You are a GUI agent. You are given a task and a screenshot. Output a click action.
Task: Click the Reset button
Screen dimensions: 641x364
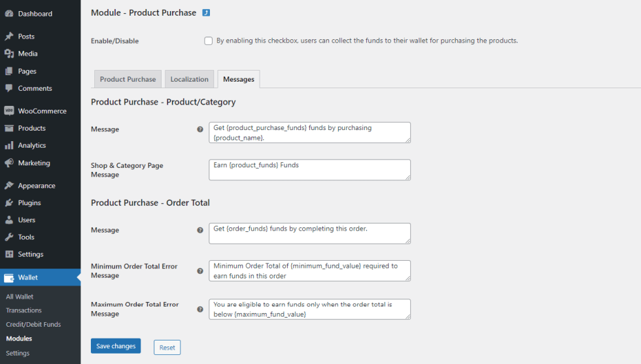167,347
